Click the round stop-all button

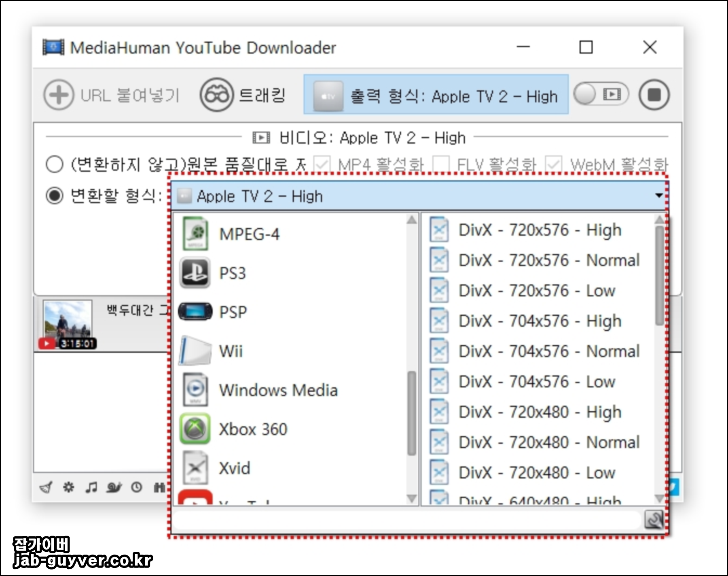tap(654, 95)
